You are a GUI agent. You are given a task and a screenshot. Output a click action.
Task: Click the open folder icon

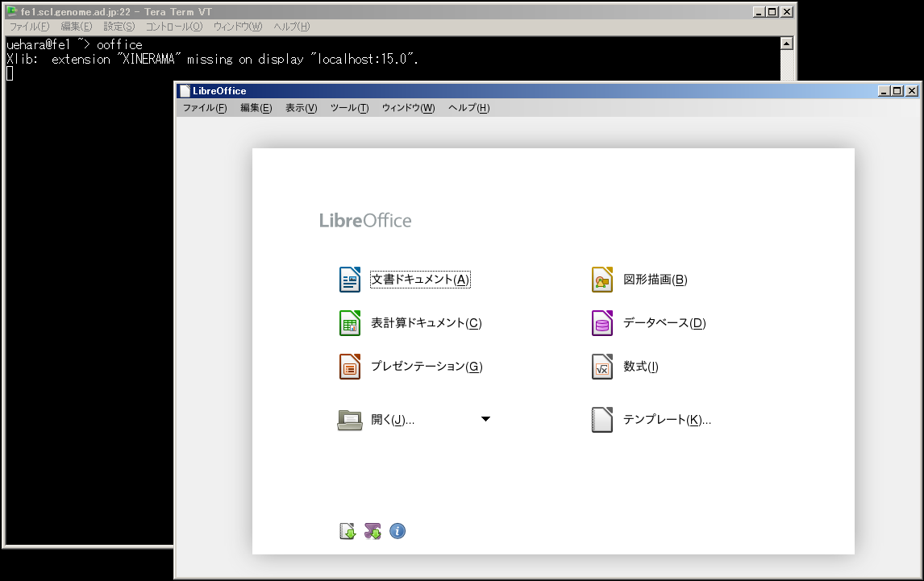[349, 420]
